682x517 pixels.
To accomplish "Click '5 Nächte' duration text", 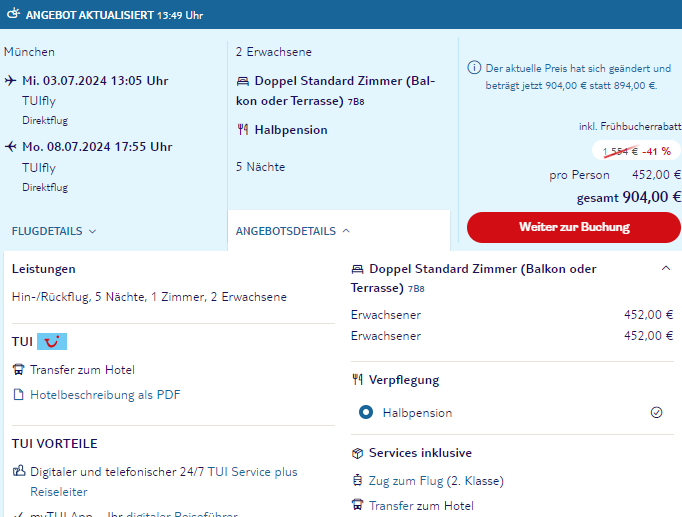I will [261, 167].
